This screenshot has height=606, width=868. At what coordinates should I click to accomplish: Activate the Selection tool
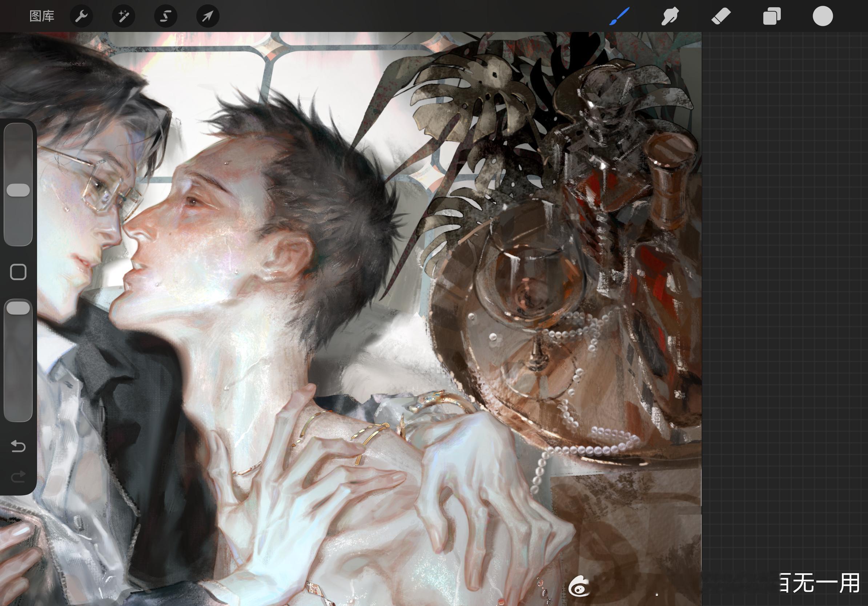(166, 16)
